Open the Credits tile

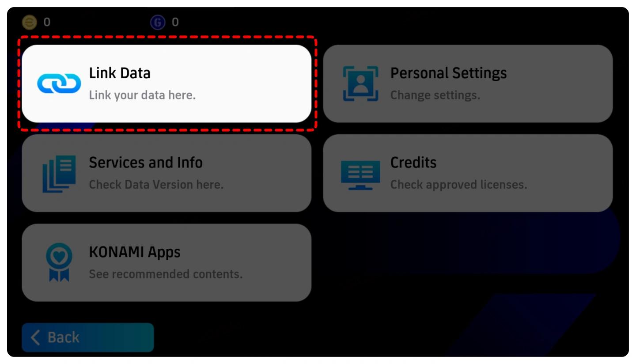coord(468,173)
